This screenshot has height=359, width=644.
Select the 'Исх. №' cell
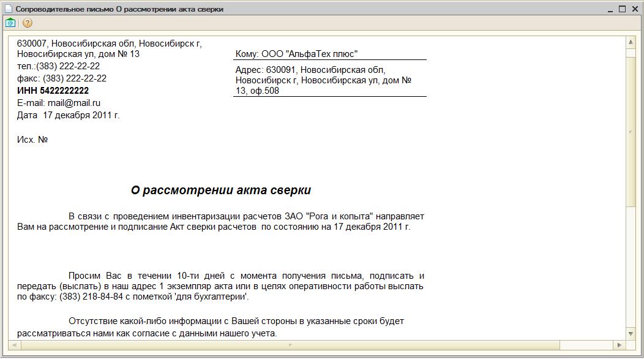32,140
